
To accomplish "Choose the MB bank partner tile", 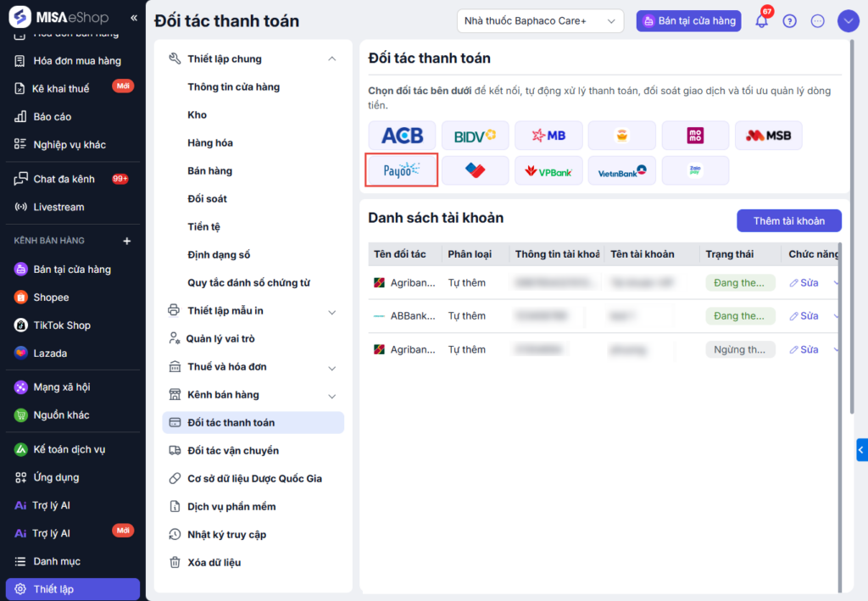I will point(548,136).
